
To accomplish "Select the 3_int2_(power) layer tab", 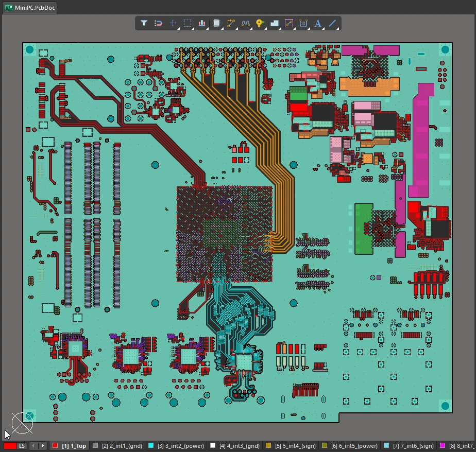I will (x=181, y=446).
